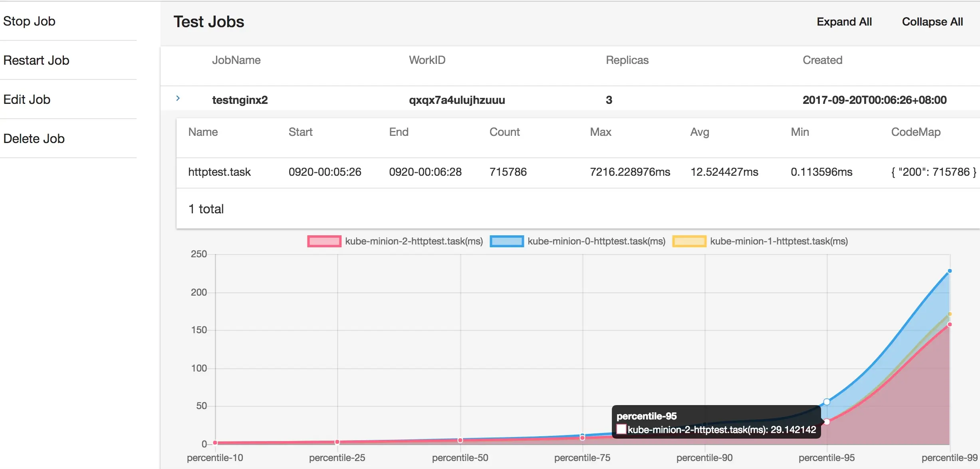Click red data point at percentile-95
Image resolution: width=980 pixels, height=469 pixels.
tap(827, 422)
